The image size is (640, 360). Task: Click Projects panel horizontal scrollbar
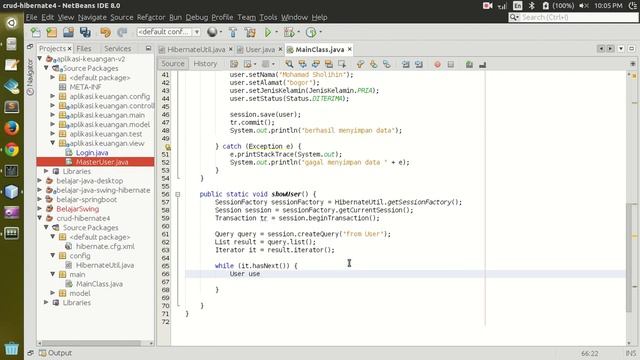92,343
